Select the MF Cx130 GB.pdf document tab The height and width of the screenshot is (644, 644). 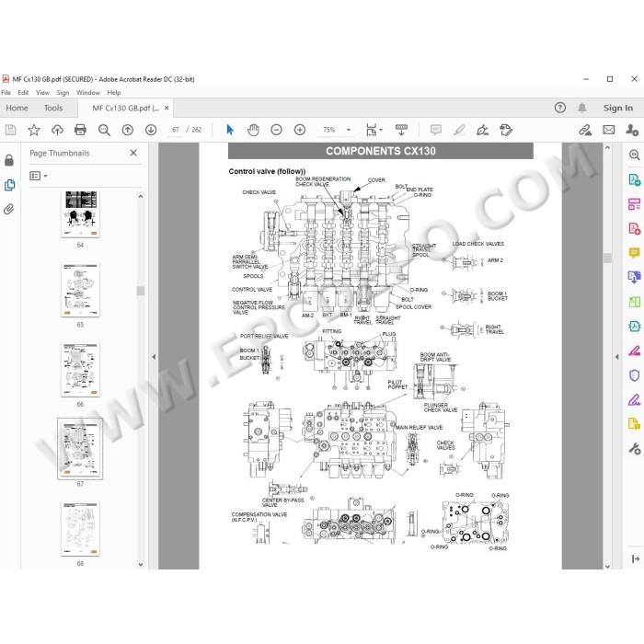125,108
